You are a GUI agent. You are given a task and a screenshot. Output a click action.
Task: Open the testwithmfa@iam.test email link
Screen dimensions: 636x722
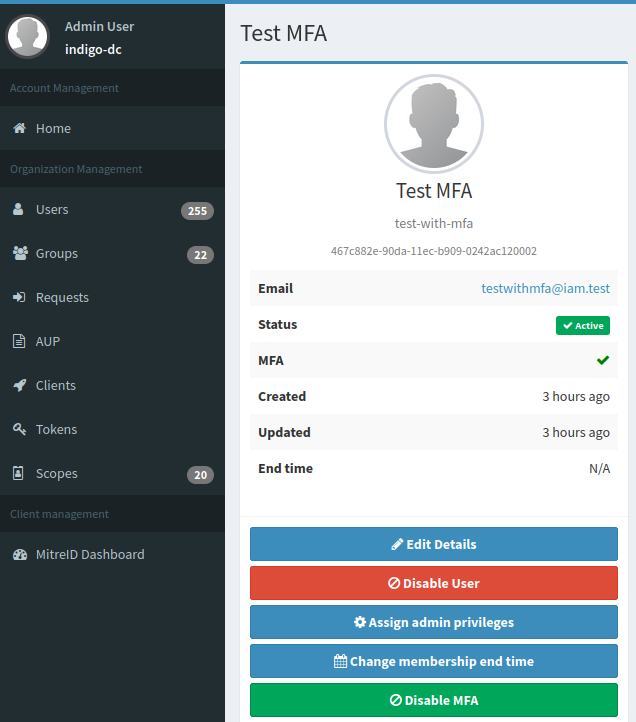click(x=545, y=288)
